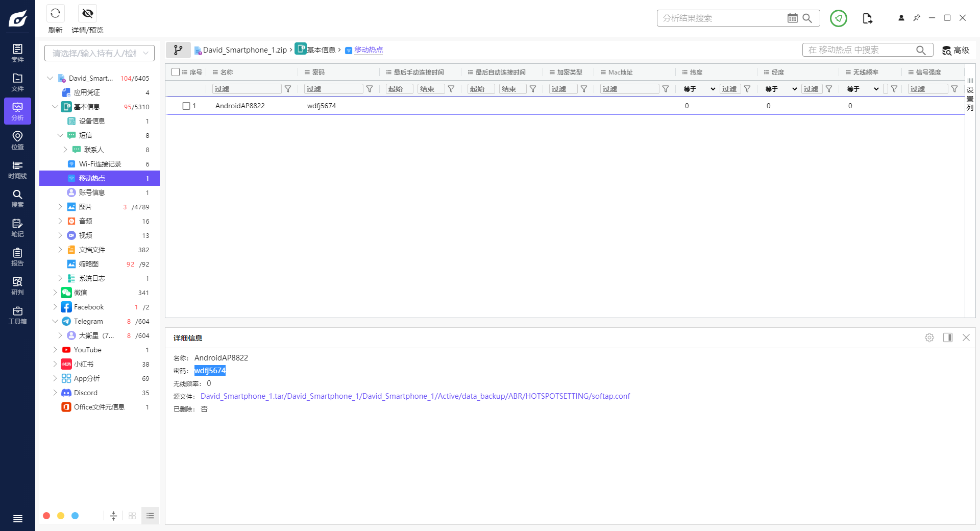
Task: Click the calendar icon in analysis search
Action: [792, 18]
